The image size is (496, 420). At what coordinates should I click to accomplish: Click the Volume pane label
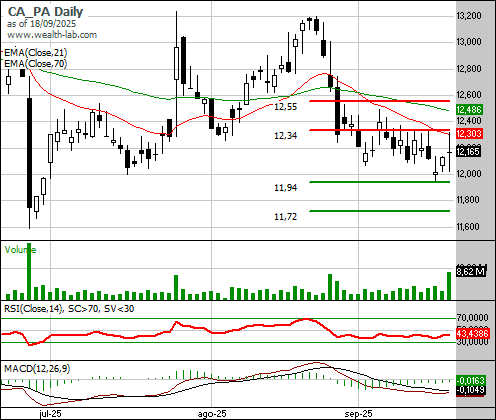pos(20,250)
